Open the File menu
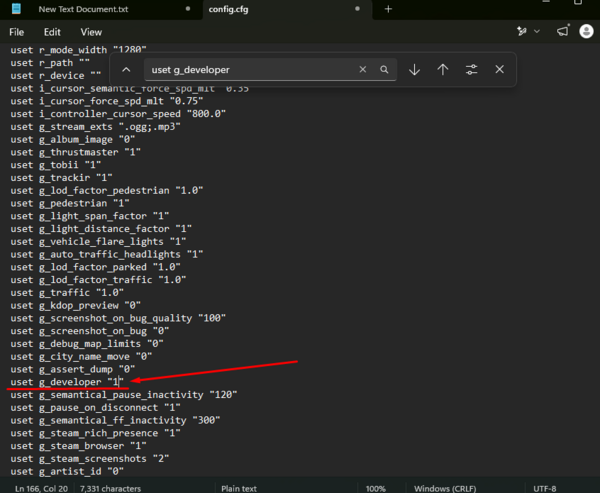This screenshot has width=600, height=493. [x=16, y=32]
